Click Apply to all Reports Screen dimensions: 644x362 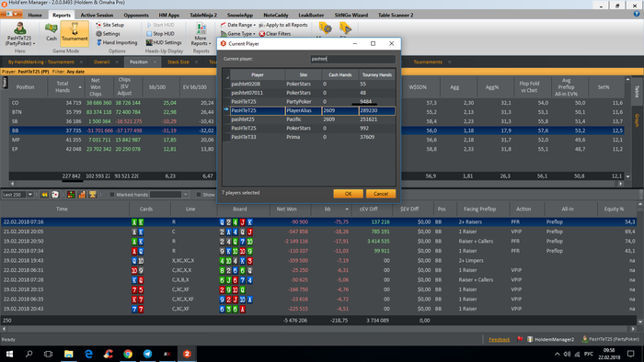(x=283, y=25)
